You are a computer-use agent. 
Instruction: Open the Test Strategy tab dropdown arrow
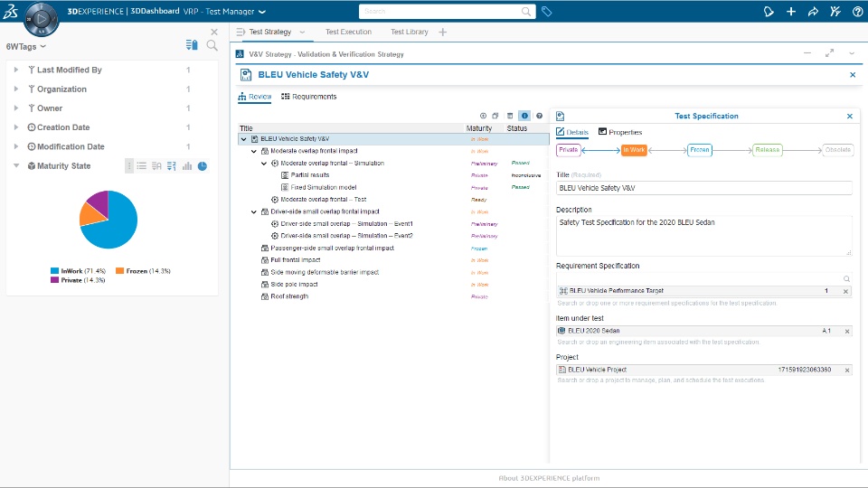coord(302,33)
